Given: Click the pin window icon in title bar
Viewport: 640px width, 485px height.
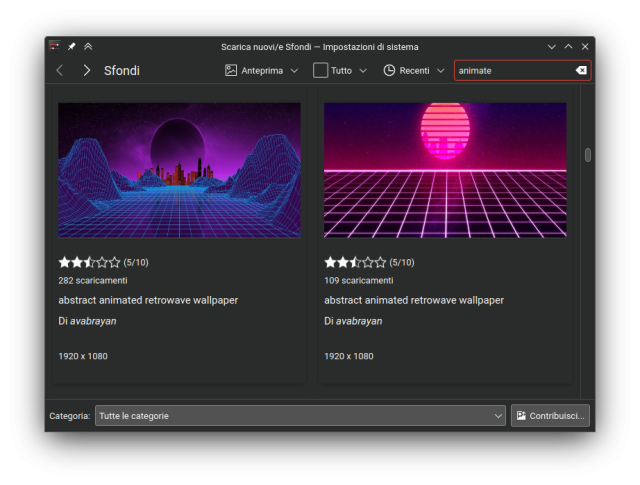Looking at the screenshot, I should [x=71, y=46].
